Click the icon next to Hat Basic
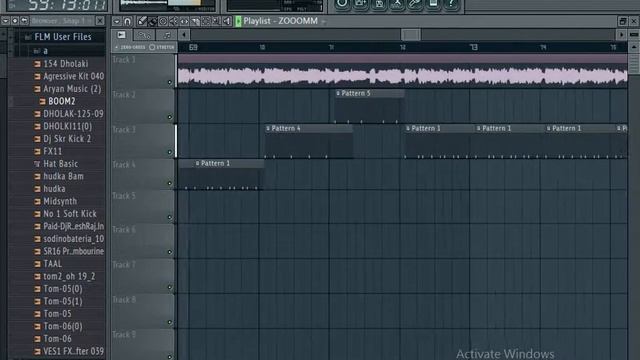 pyautogui.click(x=37, y=164)
